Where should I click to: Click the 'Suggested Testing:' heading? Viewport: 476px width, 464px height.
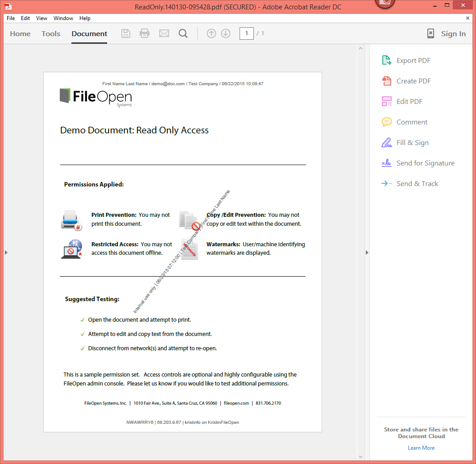92,299
